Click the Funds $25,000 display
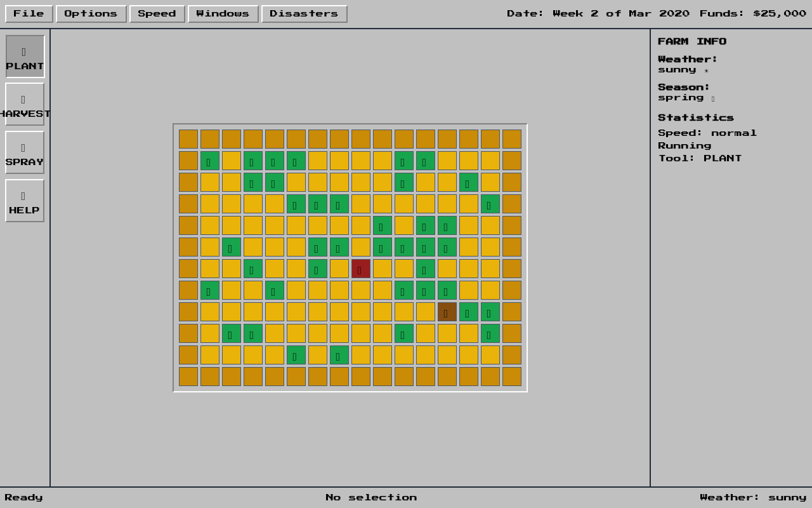This screenshot has height=508, width=812. pos(753,14)
